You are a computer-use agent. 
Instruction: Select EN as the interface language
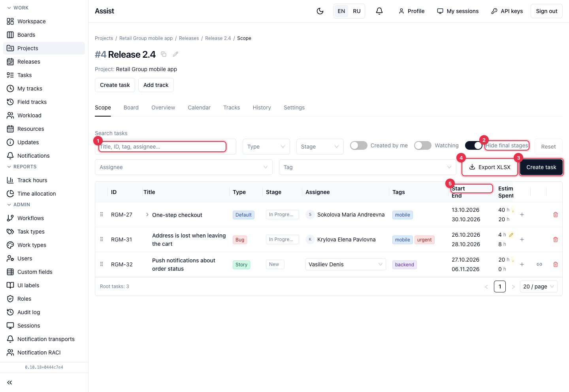[x=341, y=11]
